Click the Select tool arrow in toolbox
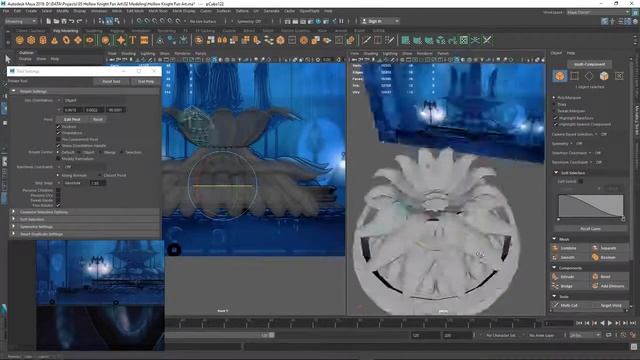The image size is (640, 360). 8,59
